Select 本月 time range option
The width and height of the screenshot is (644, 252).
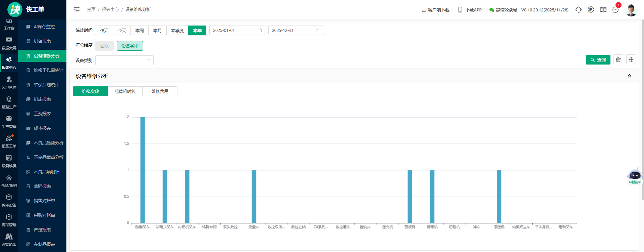157,31
